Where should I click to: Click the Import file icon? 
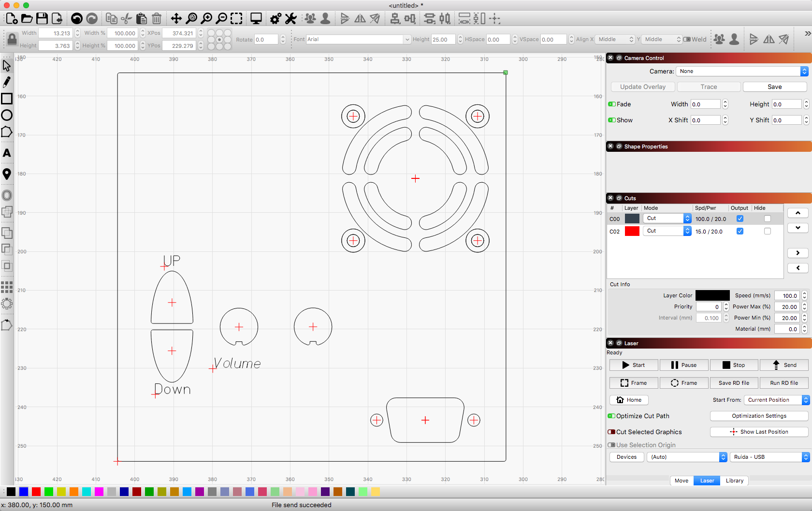[57, 19]
